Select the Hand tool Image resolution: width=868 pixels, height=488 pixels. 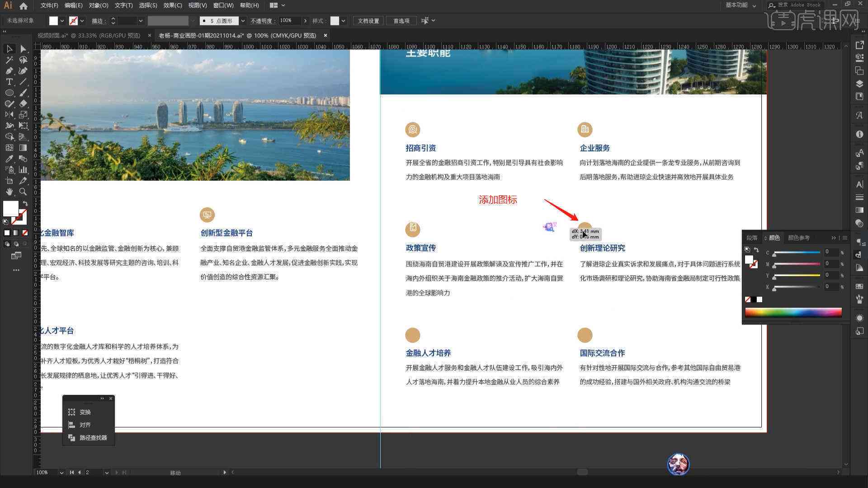(9, 192)
